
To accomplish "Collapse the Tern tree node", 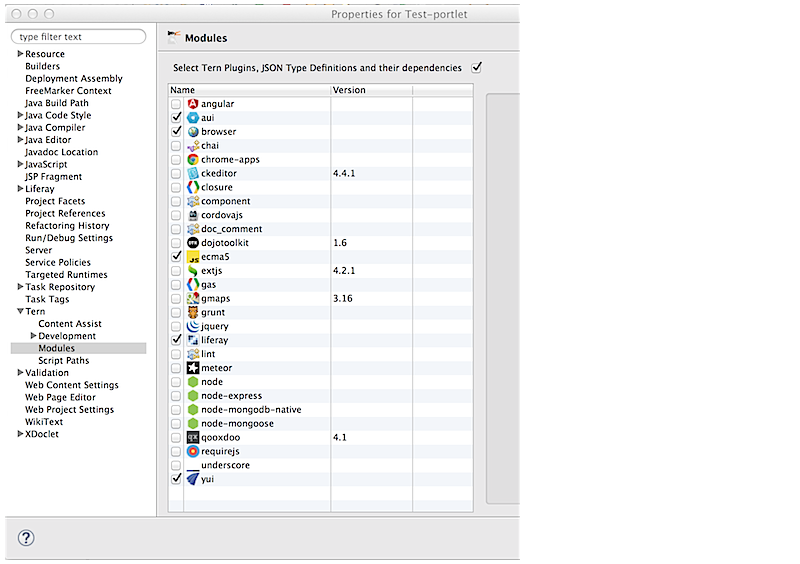I will coord(20,311).
